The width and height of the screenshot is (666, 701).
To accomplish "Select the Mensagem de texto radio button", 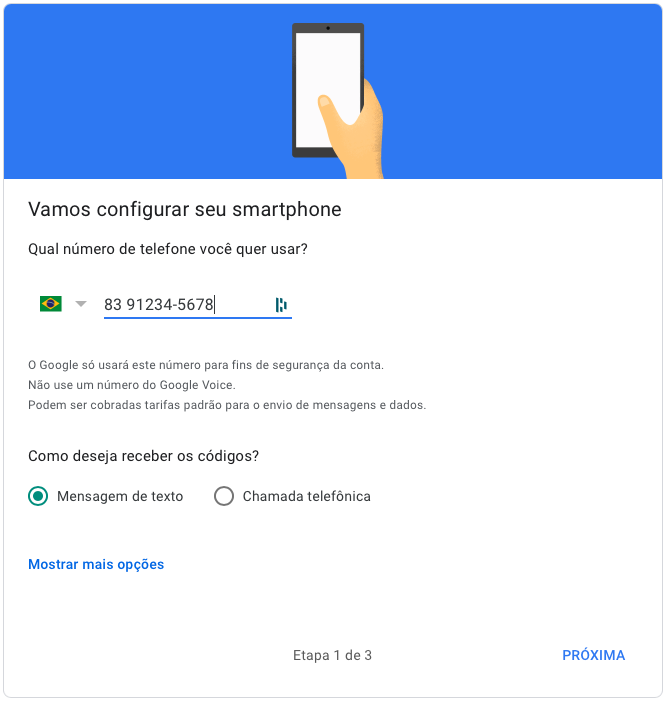I will pyautogui.click(x=38, y=496).
